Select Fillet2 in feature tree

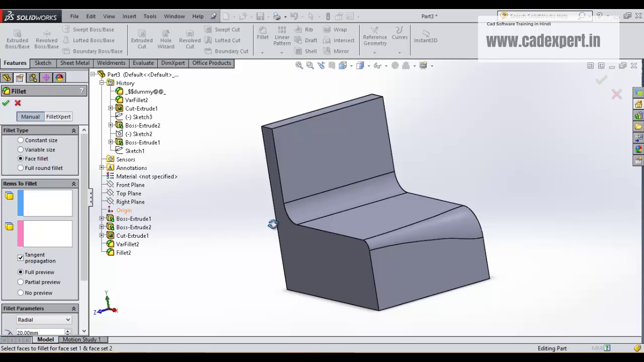(x=123, y=253)
